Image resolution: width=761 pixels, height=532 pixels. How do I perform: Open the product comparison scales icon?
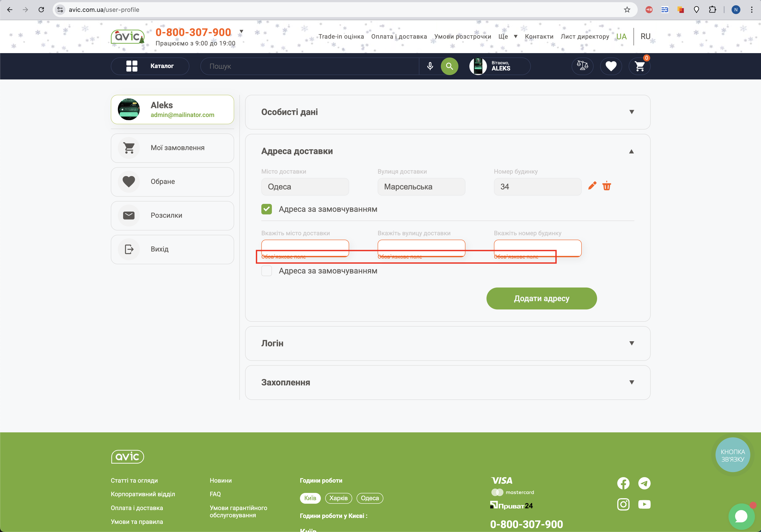tap(582, 66)
